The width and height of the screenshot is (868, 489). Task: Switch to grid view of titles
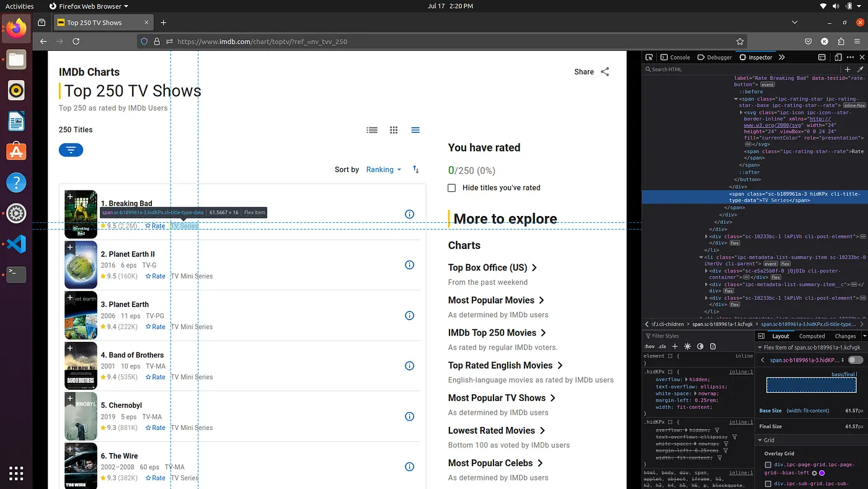(394, 130)
